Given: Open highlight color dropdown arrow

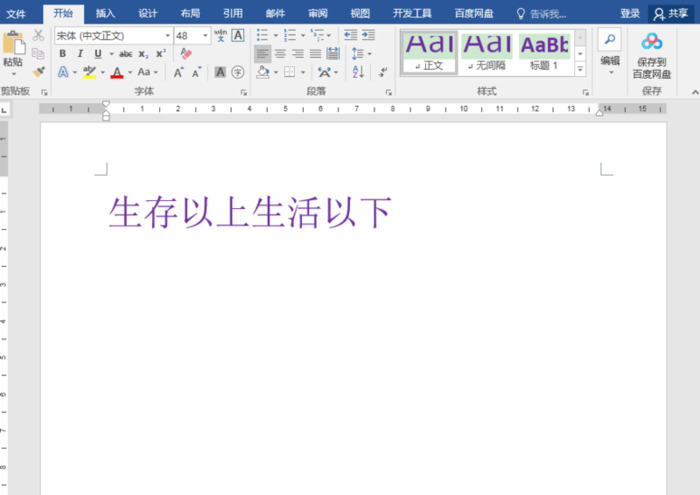Looking at the screenshot, I should (x=103, y=72).
